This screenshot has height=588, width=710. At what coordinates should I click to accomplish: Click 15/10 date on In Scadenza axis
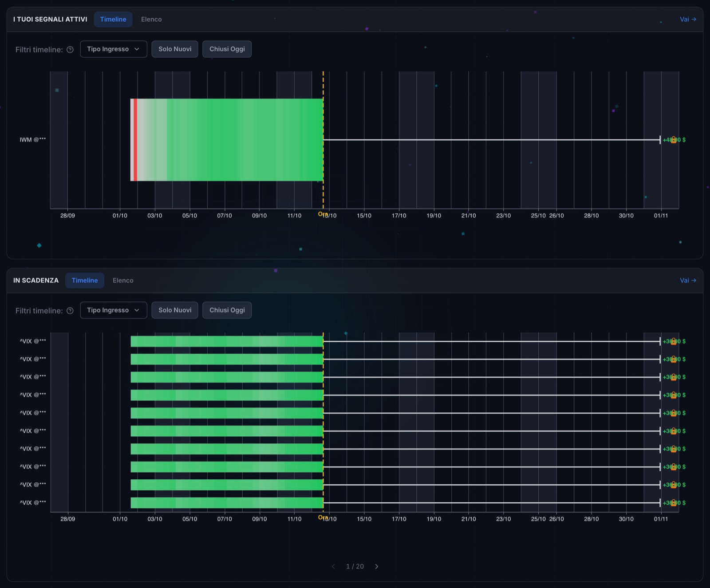[364, 519]
